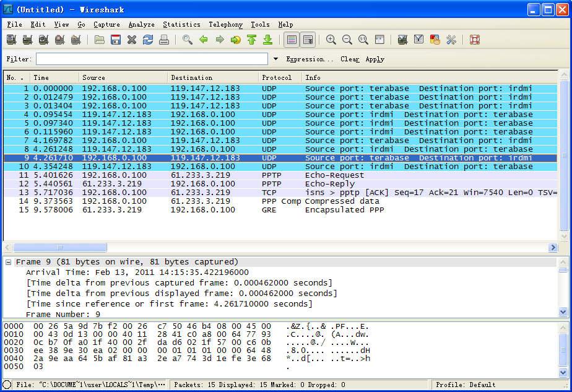Reset zoom to normal size

pyautogui.click(x=363, y=40)
